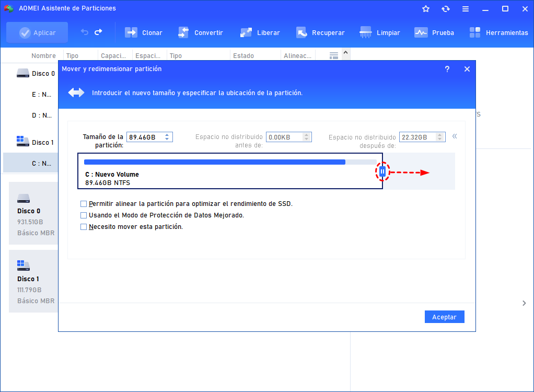The width and height of the screenshot is (534, 392).
Task: Open help for the resize dialog
Action: tap(447, 69)
